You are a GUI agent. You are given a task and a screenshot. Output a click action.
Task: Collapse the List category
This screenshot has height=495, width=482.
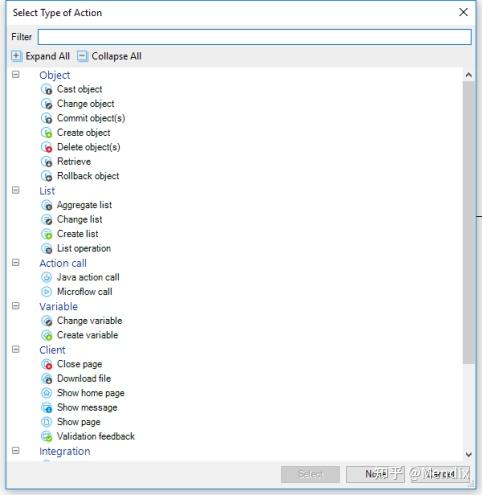[16, 190]
